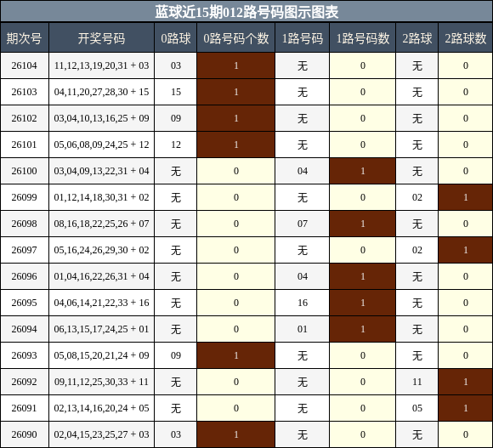
Task: Select the 2路球数 column header
Action: tap(466, 38)
